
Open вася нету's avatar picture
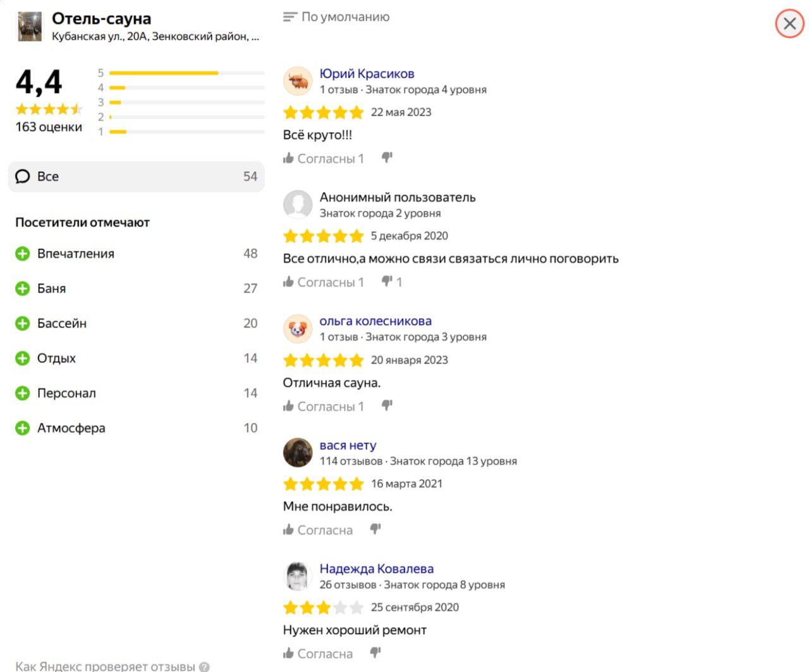tap(298, 453)
